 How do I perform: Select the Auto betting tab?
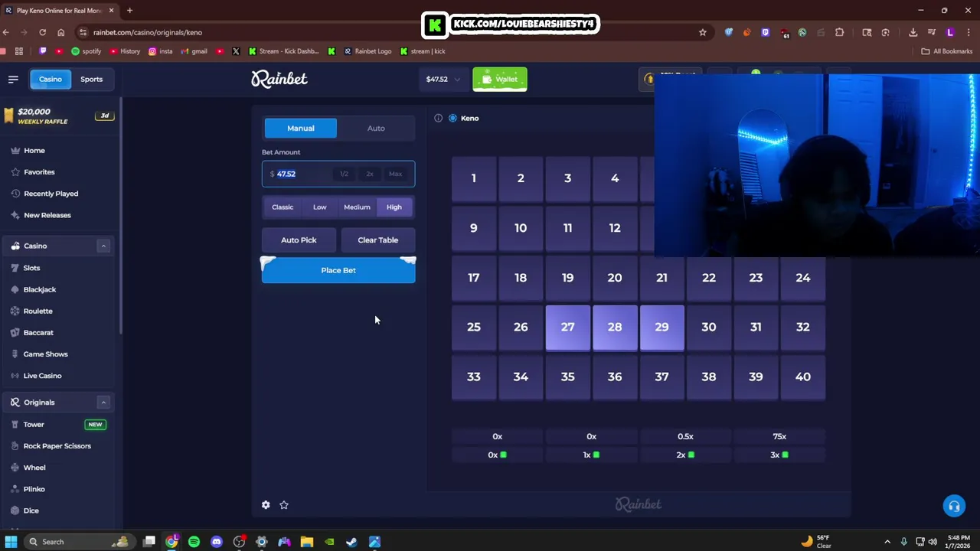pyautogui.click(x=376, y=128)
